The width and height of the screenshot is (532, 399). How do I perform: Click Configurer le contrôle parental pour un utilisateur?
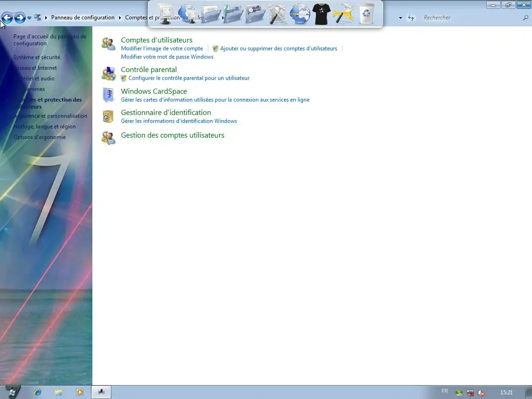(189, 78)
